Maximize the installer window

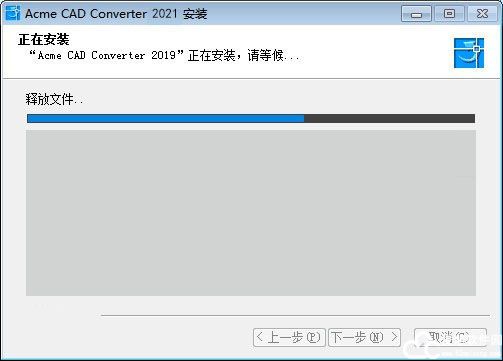[449, 14]
